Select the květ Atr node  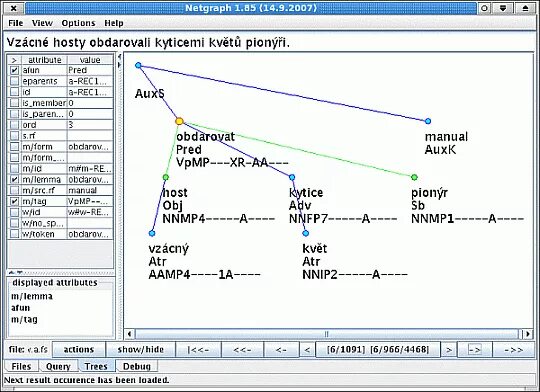click(305, 233)
